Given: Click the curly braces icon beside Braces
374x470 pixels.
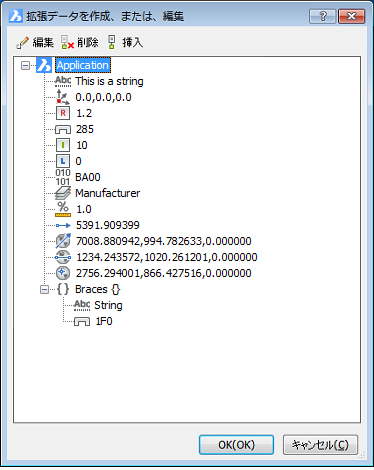Looking at the screenshot, I should pos(63,289).
